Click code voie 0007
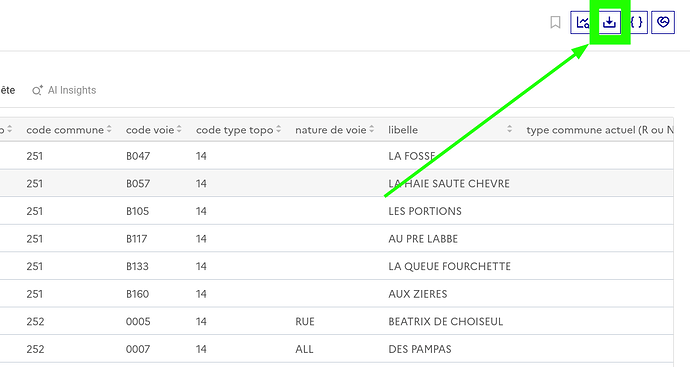The image size is (690, 367). click(138, 349)
